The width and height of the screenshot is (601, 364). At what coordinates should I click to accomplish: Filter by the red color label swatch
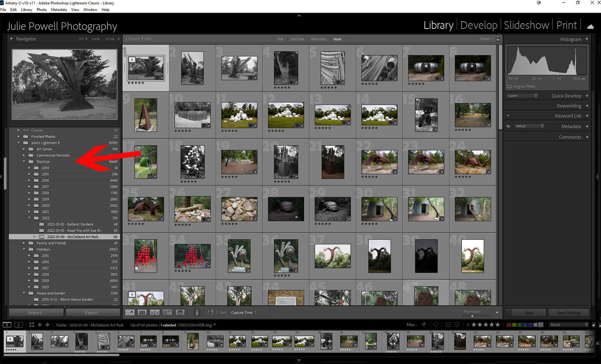pyautogui.click(x=509, y=325)
